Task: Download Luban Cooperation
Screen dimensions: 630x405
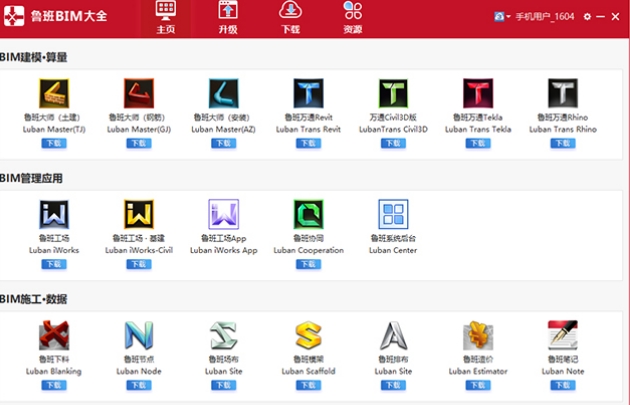Action: (308, 264)
